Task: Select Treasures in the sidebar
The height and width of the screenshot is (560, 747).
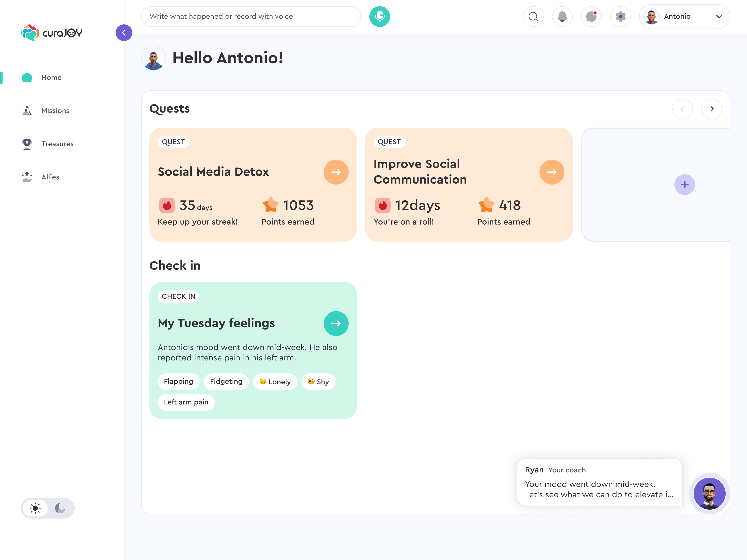Action: point(57,144)
